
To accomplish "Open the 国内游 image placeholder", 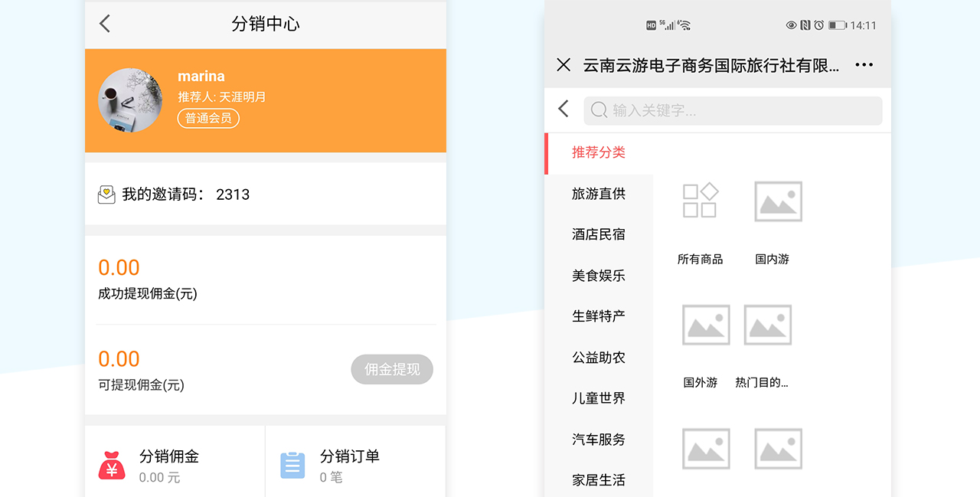I will coord(778,201).
